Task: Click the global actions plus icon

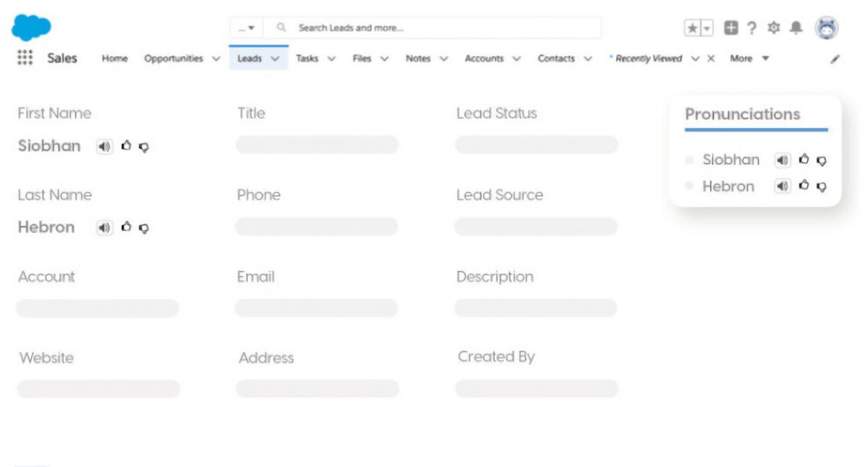Action: [731, 28]
